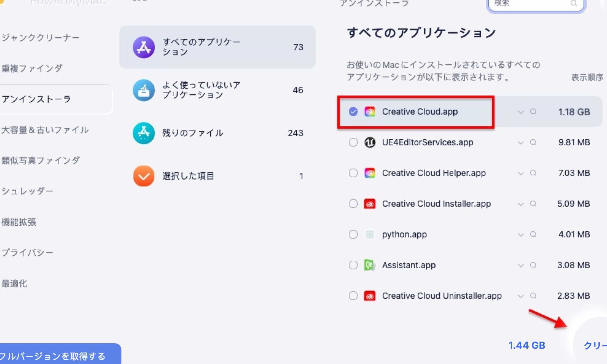Open 大容量＆古いファイル in the sidebar
Screen dimensions: 607x364
(45, 130)
